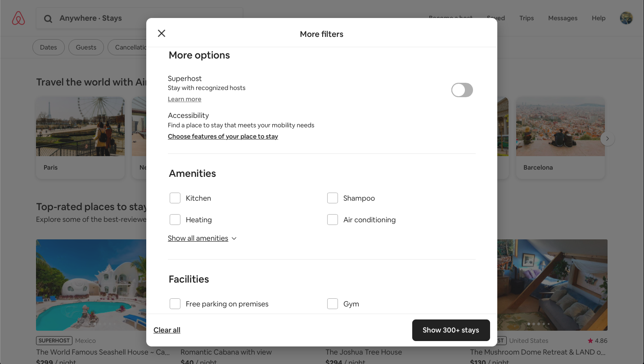Click the search magnifying glass icon
The height and width of the screenshot is (364, 644).
(x=48, y=18)
